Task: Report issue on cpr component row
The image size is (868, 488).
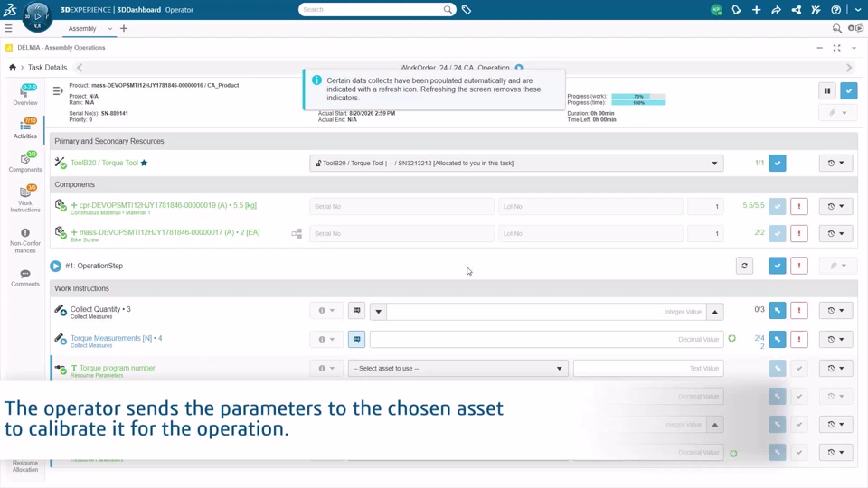Action: [x=799, y=206]
